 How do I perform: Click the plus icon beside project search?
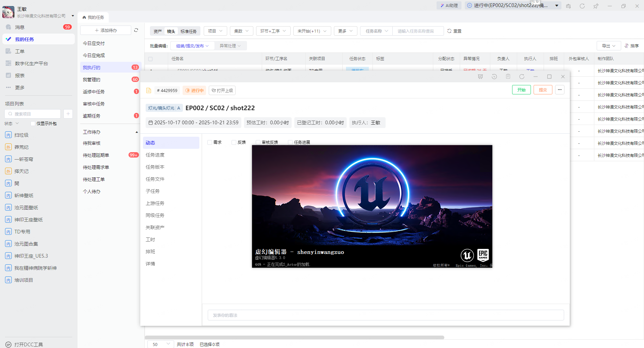(68, 114)
